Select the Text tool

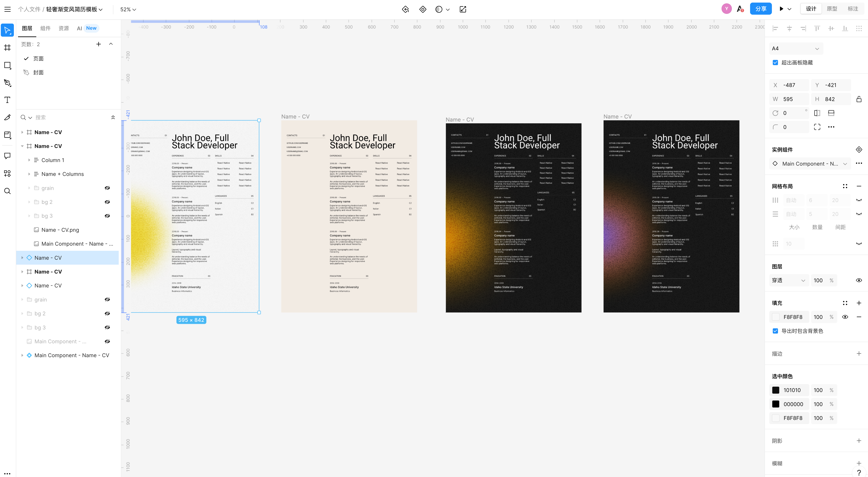click(7, 100)
